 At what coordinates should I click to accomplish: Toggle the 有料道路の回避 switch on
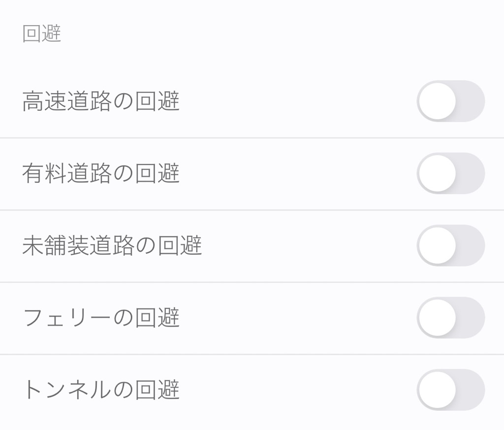451,173
